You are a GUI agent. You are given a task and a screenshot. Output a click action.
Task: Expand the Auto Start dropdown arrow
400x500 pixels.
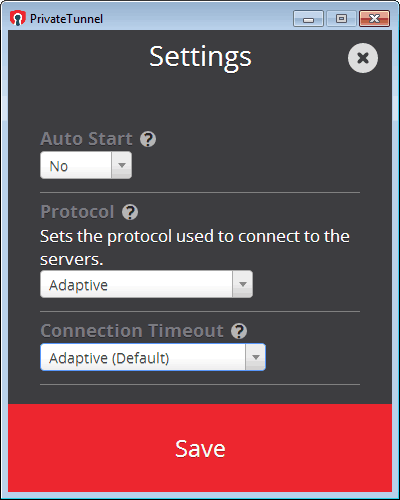(x=122, y=165)
